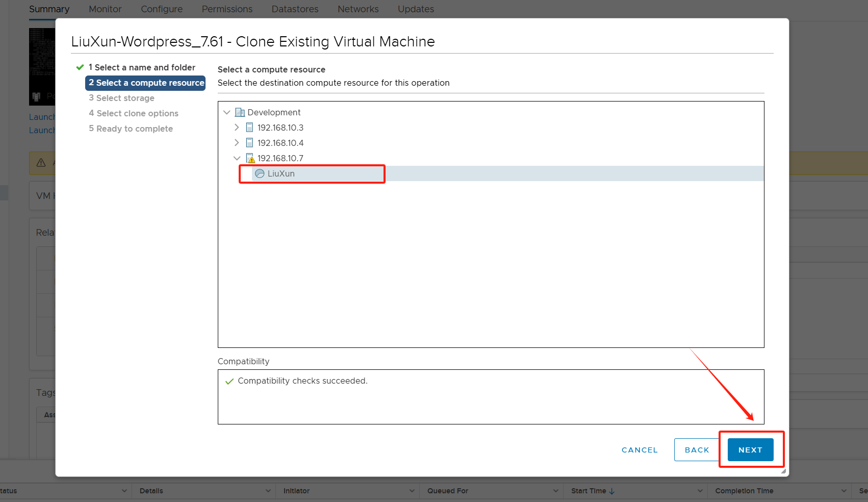Screen dimensions: 868x502
Task: Click the Completion Time column header
Action: pos(744,491)
